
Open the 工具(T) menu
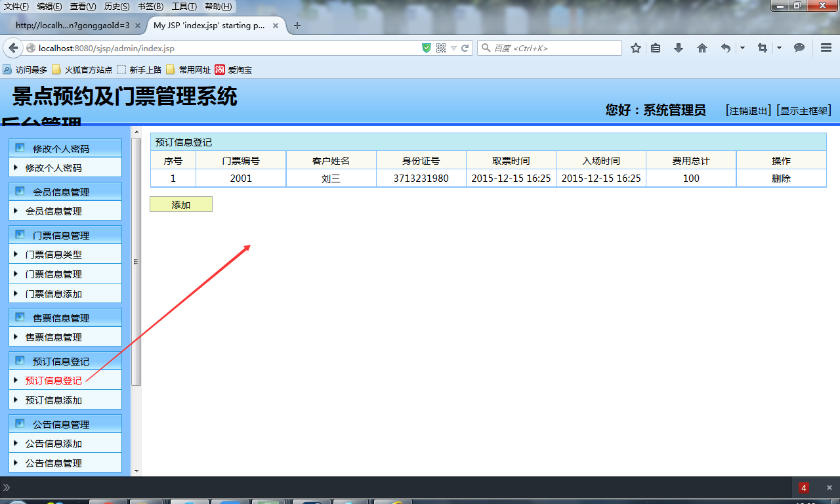(x=184, y=7)
